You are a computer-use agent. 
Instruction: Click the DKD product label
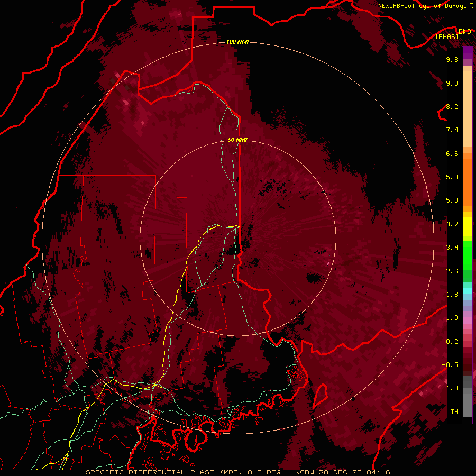pyautogui.click(x=465, y=31)
